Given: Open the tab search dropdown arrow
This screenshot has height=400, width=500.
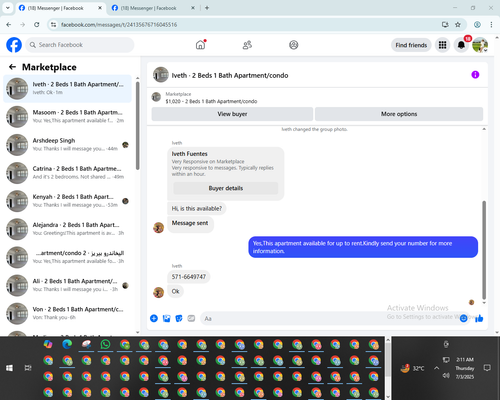Looking at the screenshot, I should 8,8.
